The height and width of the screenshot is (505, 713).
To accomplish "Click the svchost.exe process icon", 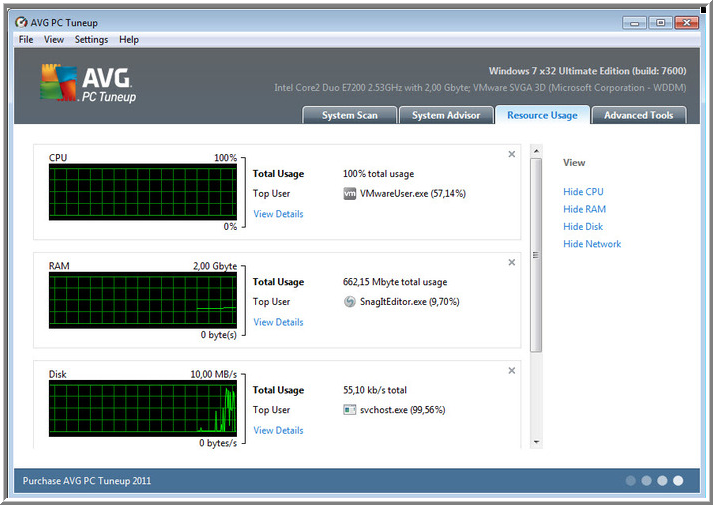I will point(349,410).
